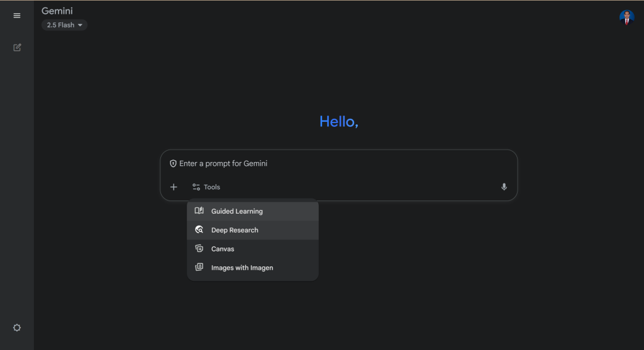Click the shield icon in prompt box

pos(174,164)
